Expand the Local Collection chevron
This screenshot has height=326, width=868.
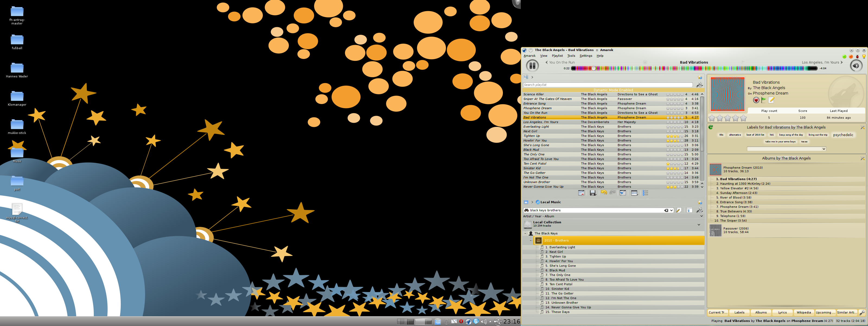698,224
